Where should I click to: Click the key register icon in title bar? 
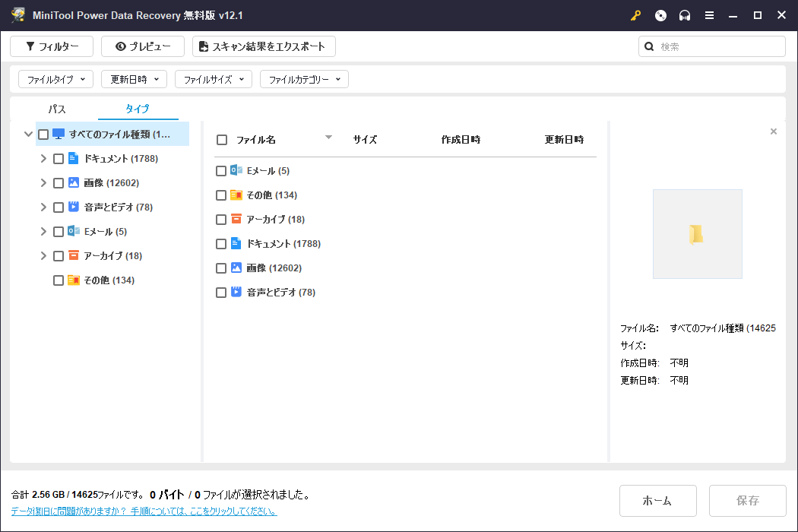[x=635, y=15]
